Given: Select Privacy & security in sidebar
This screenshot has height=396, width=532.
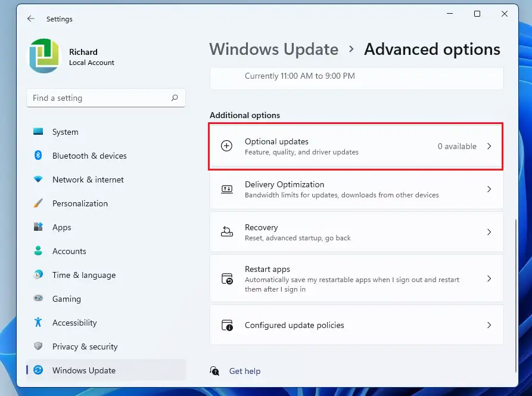Looking at the screenshot, I should (x=106, y=346).
